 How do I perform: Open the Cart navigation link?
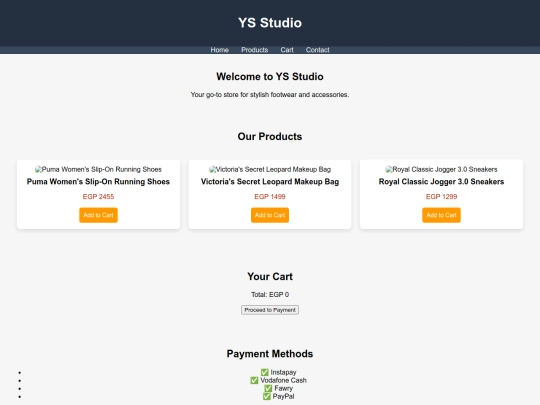click(x=287, y=50)
